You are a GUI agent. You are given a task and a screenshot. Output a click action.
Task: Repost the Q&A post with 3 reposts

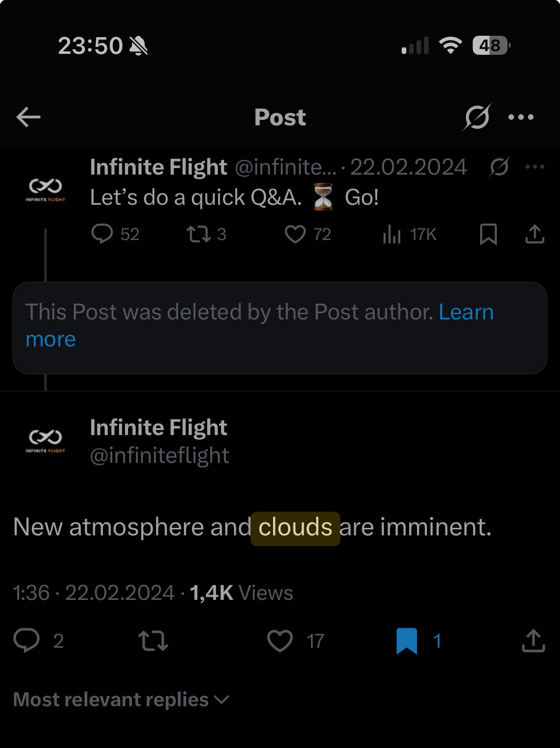199,234
